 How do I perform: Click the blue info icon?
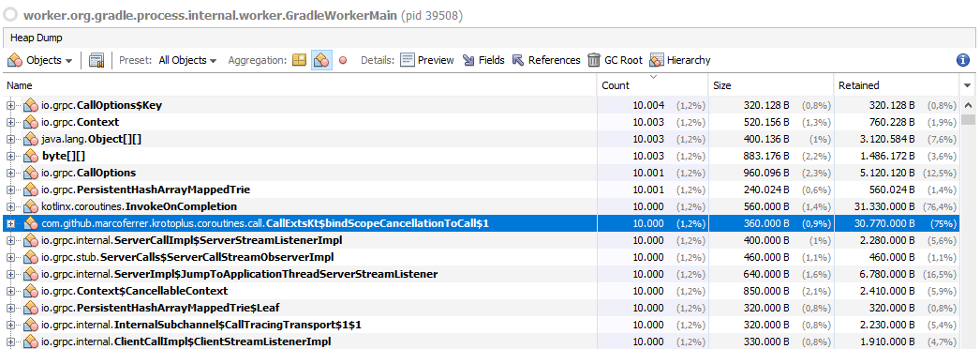[x=963, y=60]
